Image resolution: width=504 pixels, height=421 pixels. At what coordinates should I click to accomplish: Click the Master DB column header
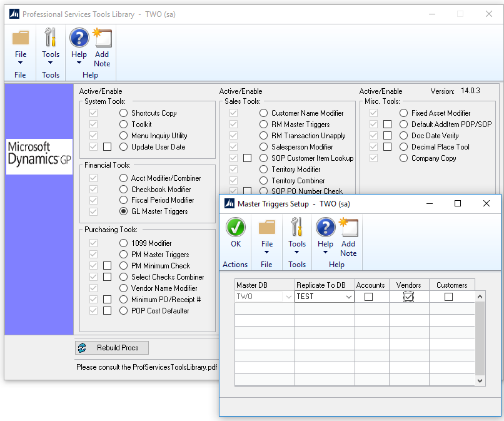pyautogui.click(x=265, y=285)
